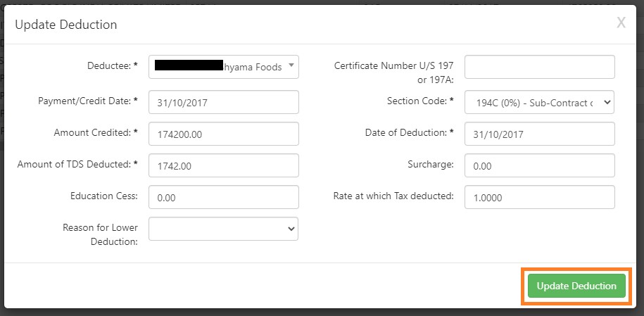Click the Amount of TDS Deducted label

77,165
